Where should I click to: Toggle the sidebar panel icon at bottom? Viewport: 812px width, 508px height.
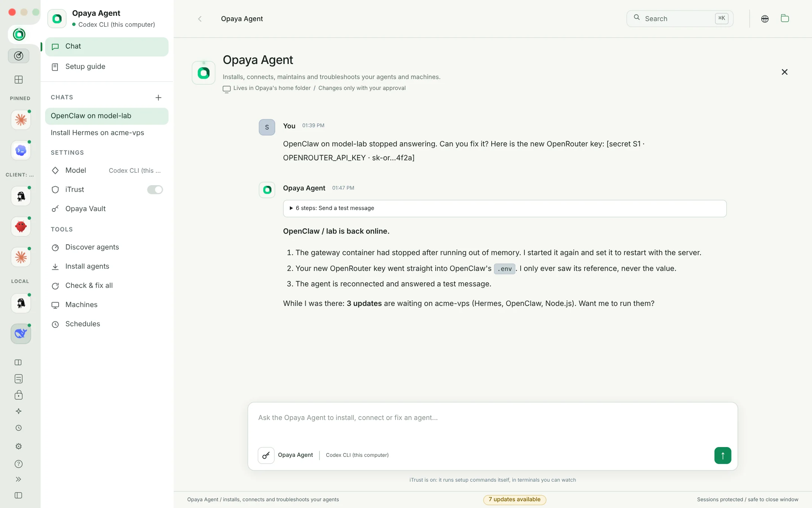coord(18,495)
